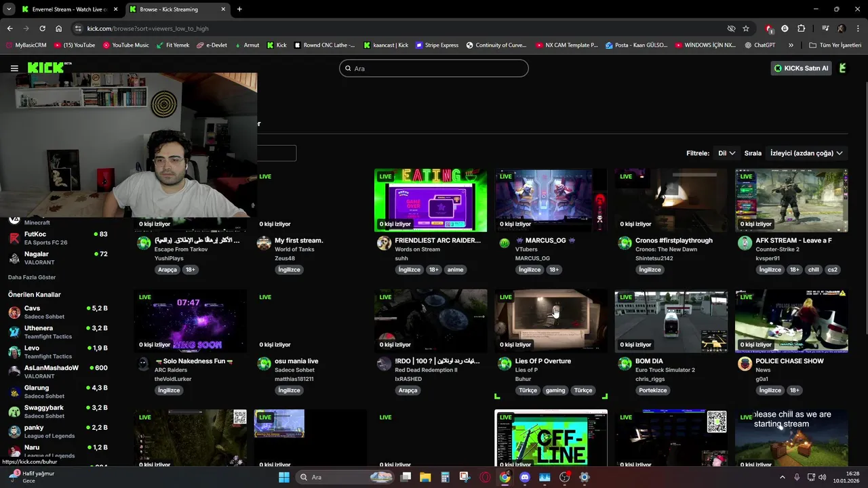This screenshot has height=488, width=868.
Task: Go back with the browser back arrow
Action: [x=9, y=28]
